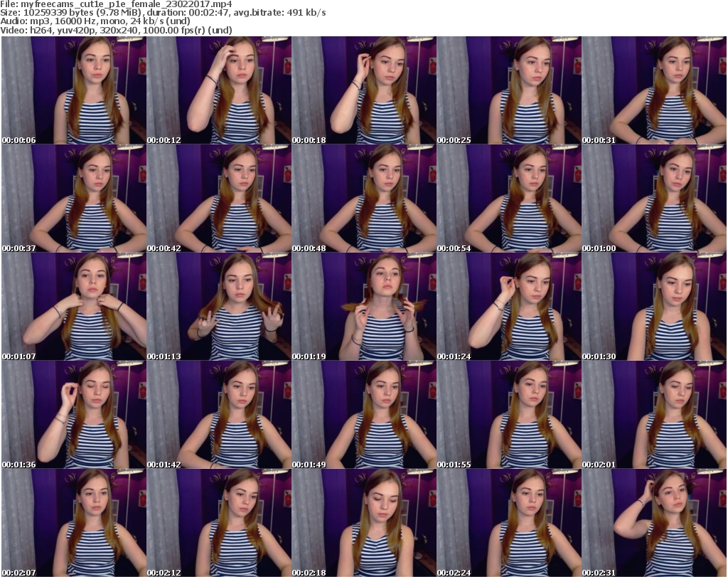Select the frame stamped 00:01:13
728x577 pixels.
(219, 307)
